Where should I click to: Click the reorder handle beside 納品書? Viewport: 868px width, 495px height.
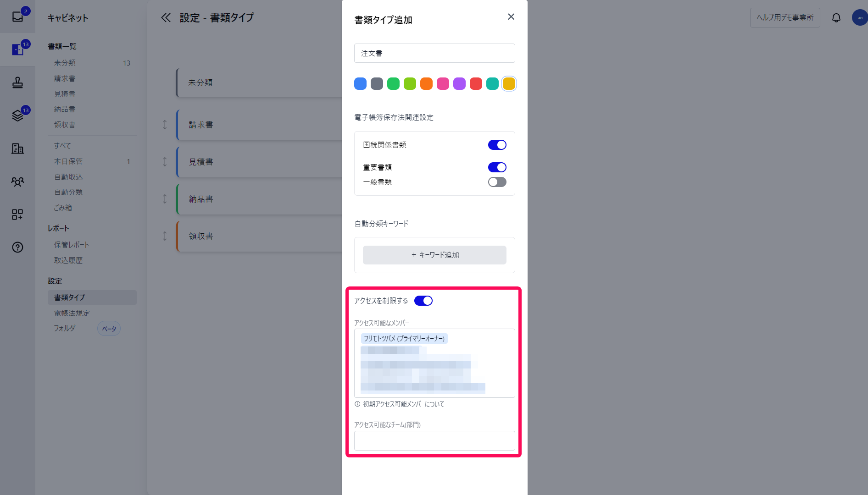tap(165, 199)
